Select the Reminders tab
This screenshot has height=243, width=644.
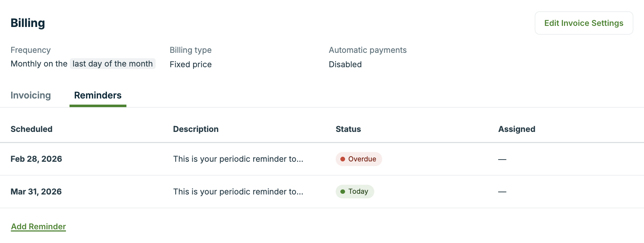[98, 95]
